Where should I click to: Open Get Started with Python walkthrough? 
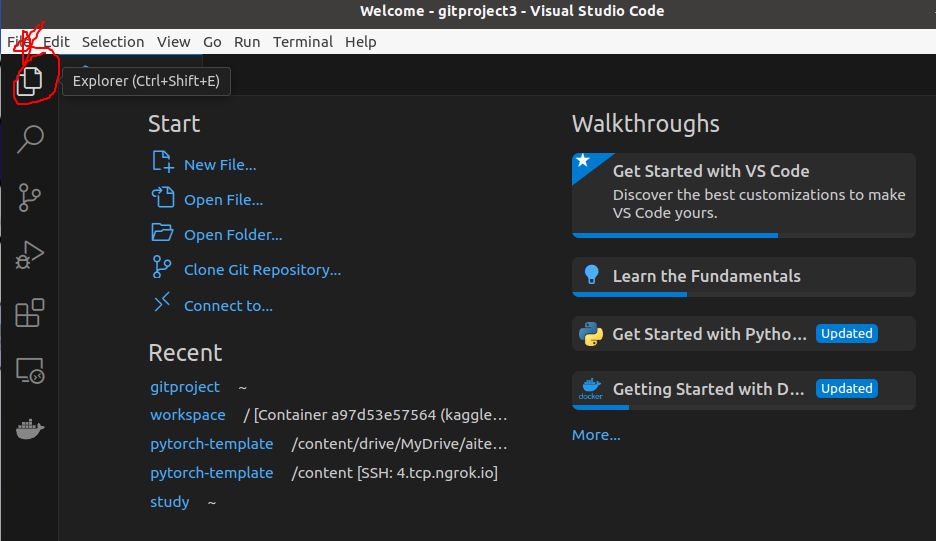click(x=744, y=334)
